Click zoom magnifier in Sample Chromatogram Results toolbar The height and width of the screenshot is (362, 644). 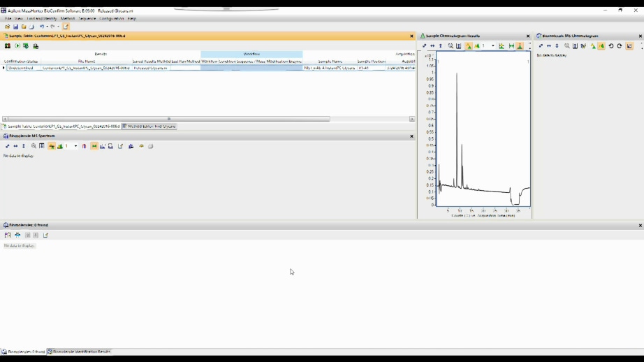451,46
